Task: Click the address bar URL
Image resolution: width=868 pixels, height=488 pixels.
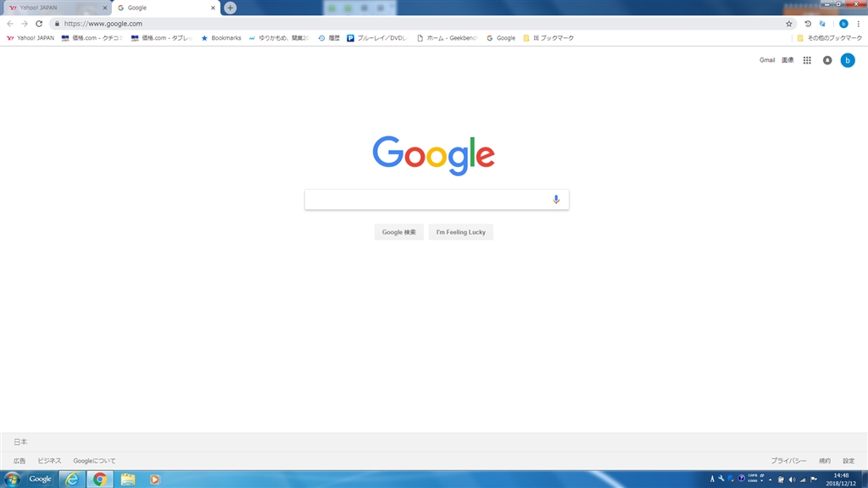Action: pyautogui.click(x=103, y=24)
